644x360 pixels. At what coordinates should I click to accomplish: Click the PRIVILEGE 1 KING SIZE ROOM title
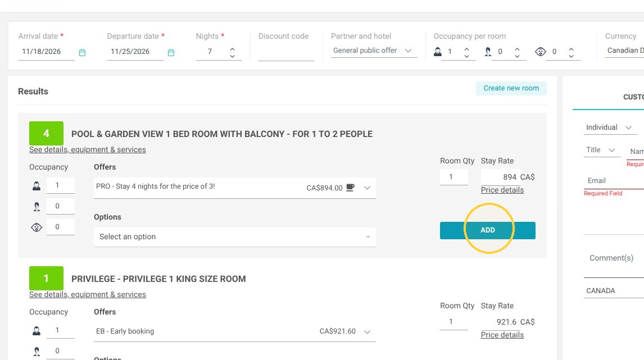point(158,279)
